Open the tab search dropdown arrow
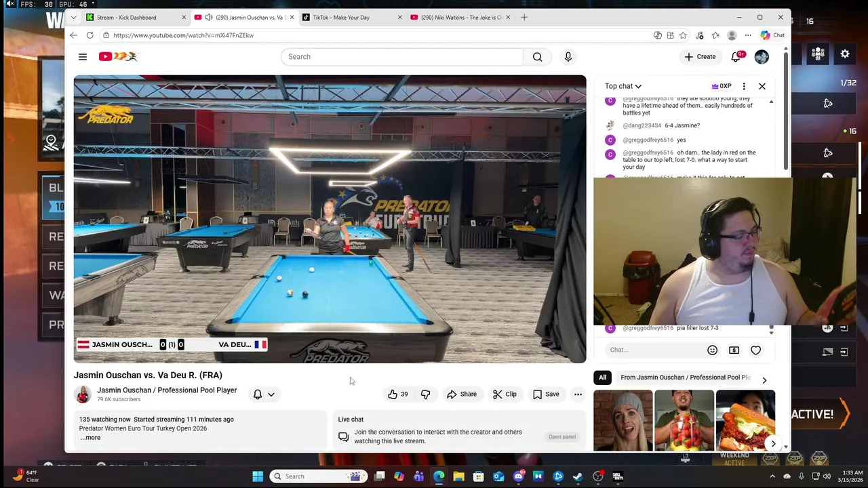Viewport: 868px width, 488px height. [73, 18]
